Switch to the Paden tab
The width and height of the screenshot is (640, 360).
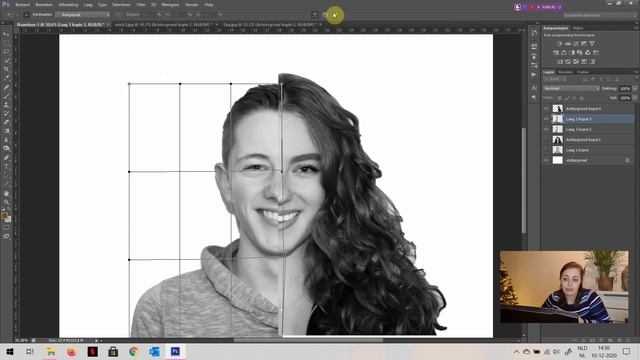coord(583,72)
